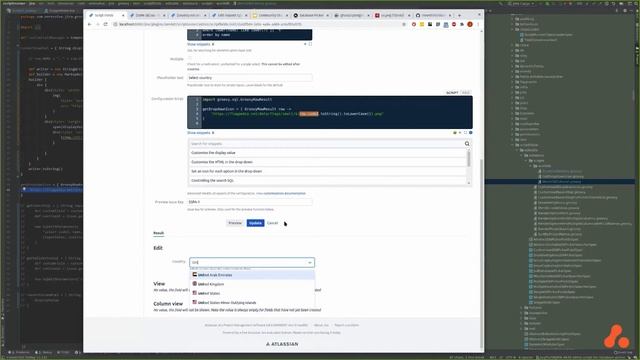Screen dimensions: 640x360
Task: Click the United Kingdom flag icon
Action: click(x=195, y=284)
